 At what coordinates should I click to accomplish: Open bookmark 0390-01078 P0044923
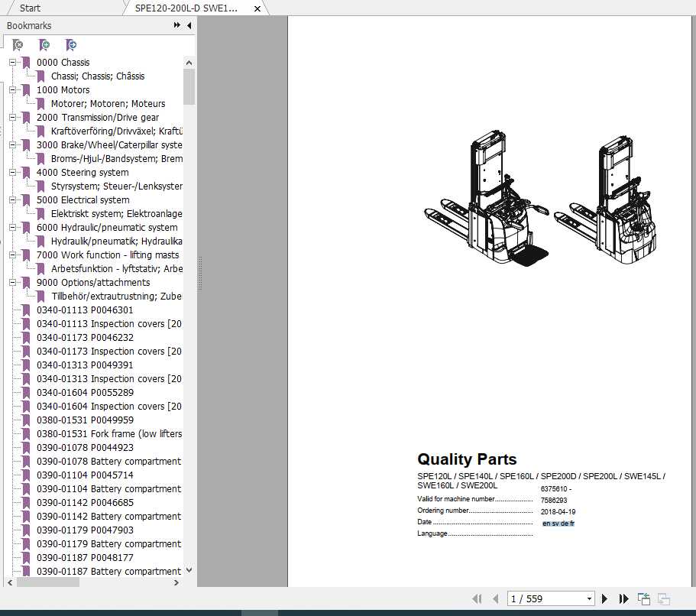pyautogui.click(x=86, y=447)
